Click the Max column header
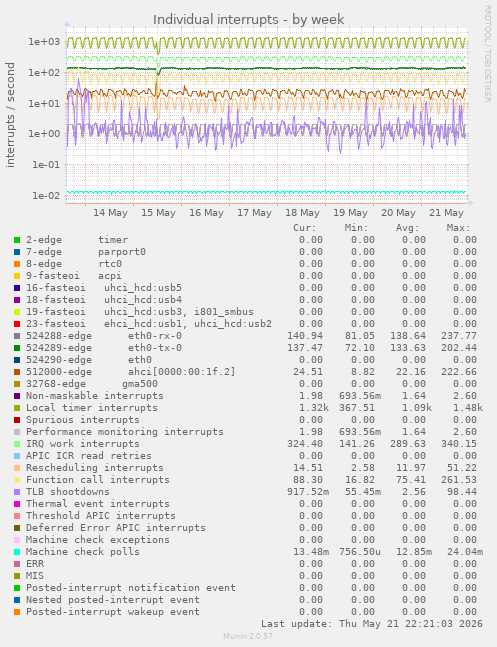 [x=458, y=228]
